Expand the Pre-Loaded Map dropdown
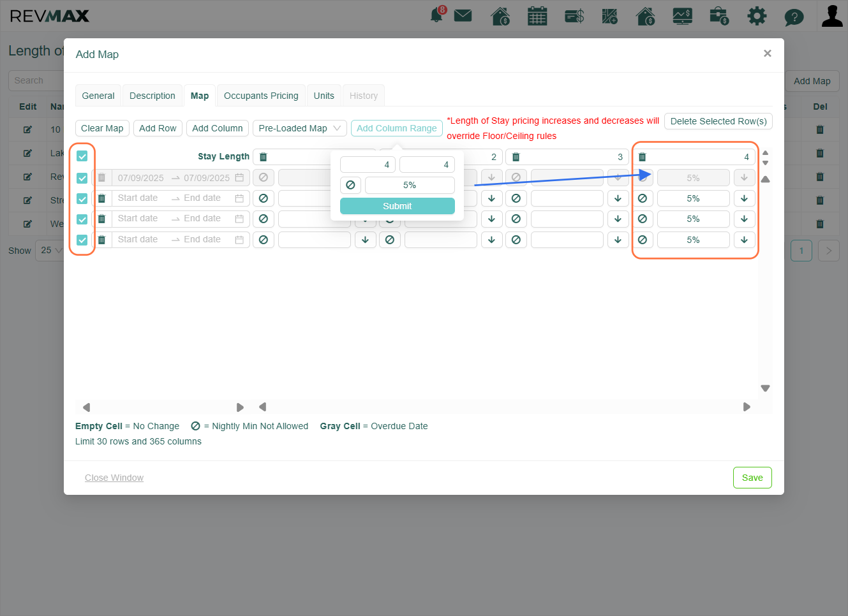 [300, 128]
